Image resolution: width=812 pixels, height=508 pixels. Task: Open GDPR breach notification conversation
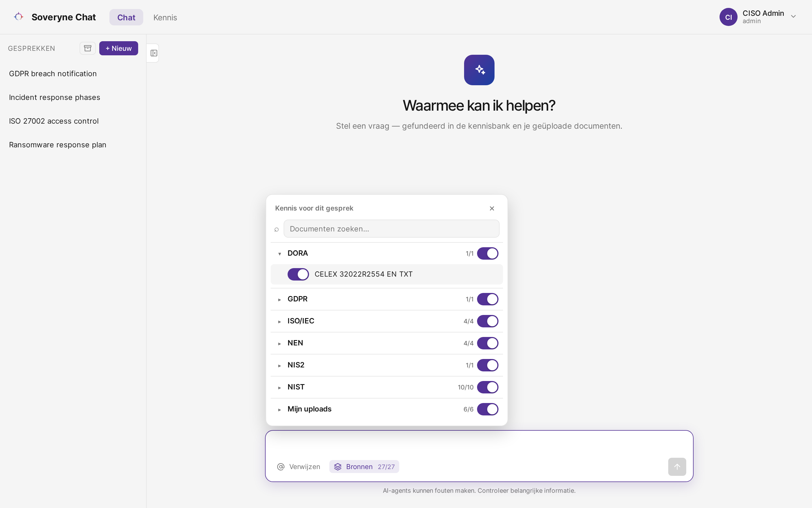point(53,74)
